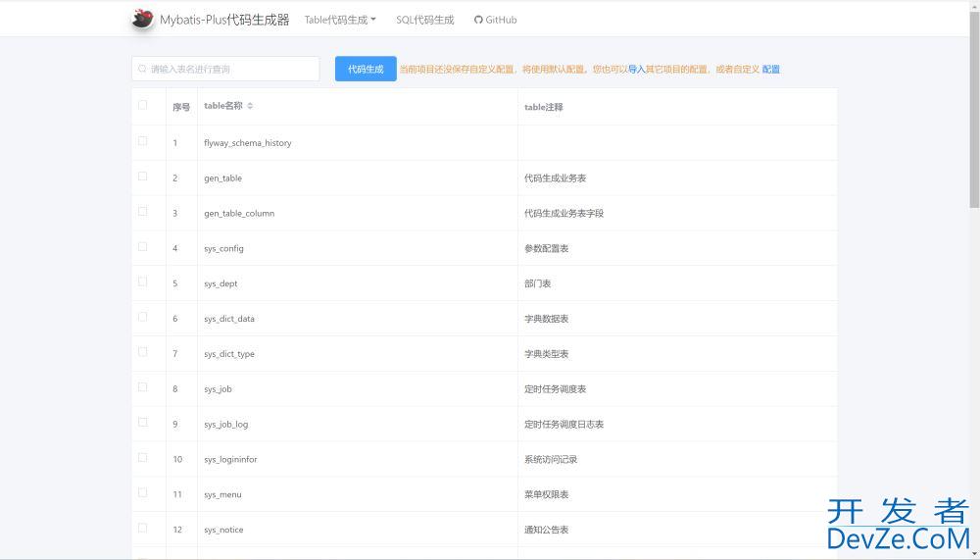Screen dimensions: 980x560
Task: Click the Mybatis-Plus bird logo icon
Action: (142, 20)
